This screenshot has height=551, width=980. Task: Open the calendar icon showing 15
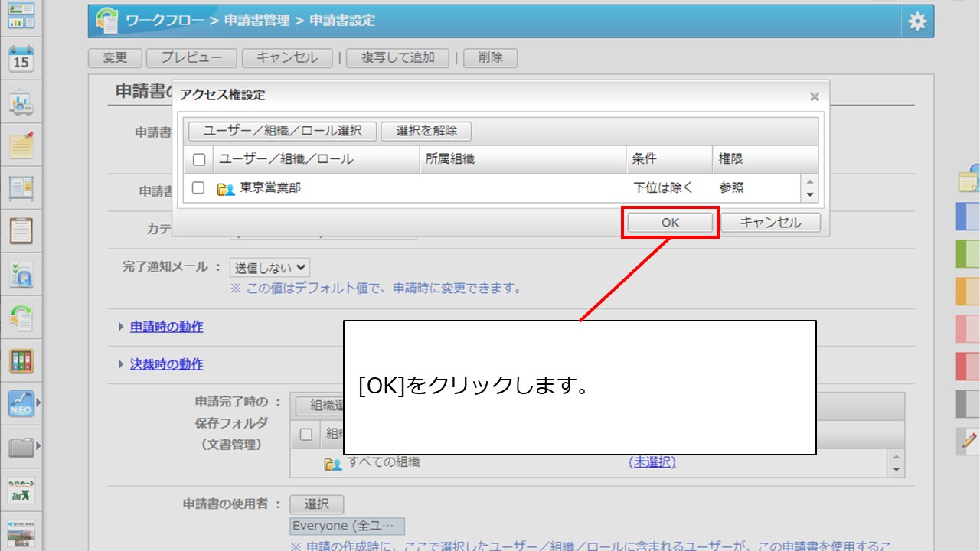21,58
